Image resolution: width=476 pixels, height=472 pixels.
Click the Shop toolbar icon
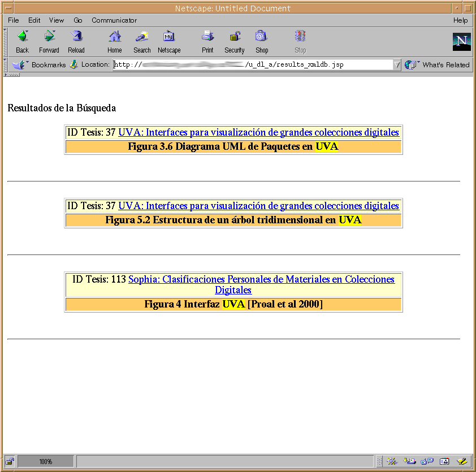tap(261, 41)
